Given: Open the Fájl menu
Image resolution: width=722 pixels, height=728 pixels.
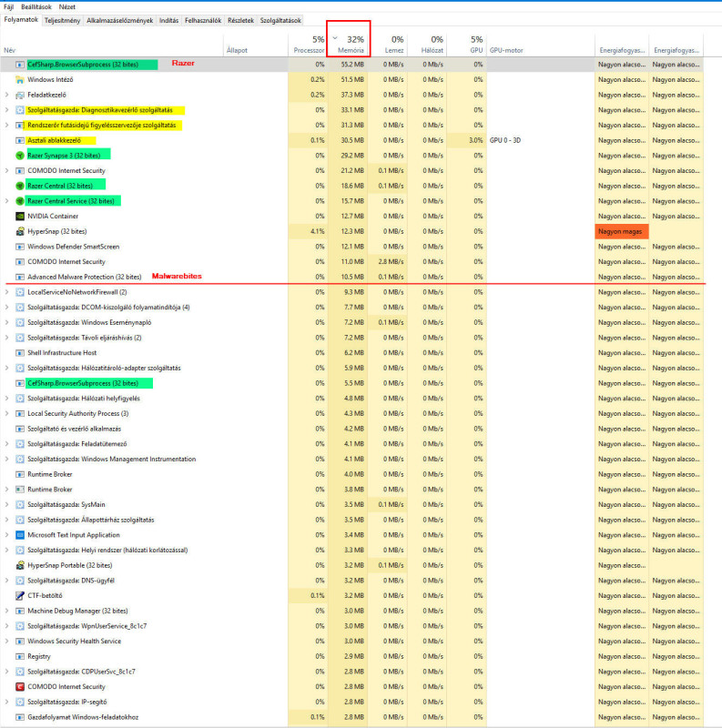Looking at the screenshot, I should [8, 7].
